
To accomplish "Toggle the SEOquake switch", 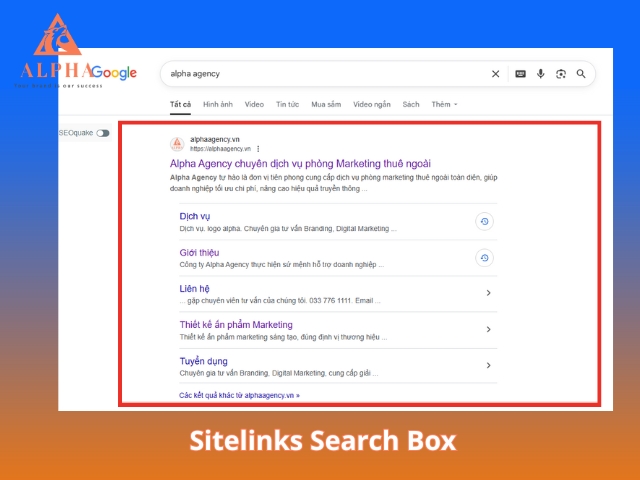I will pyautogui.click(x=103, y=133).
